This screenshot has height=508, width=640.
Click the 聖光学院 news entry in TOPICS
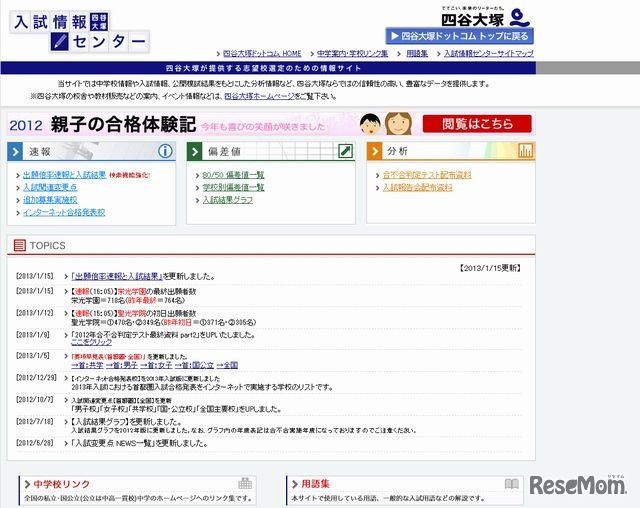pyautogui.click(x=163, y=318)
